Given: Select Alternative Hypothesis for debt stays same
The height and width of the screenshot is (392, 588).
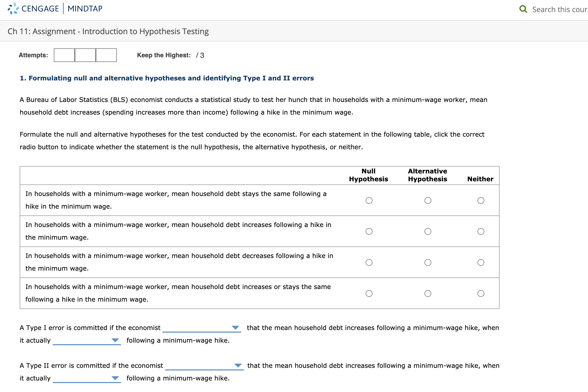Looking at the screenshot, I should tap(428, 200).
